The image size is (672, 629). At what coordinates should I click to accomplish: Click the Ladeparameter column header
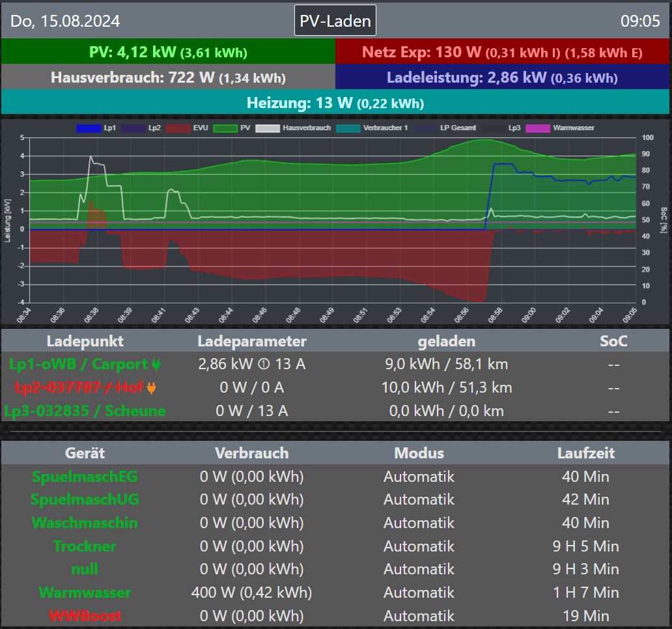251,341
